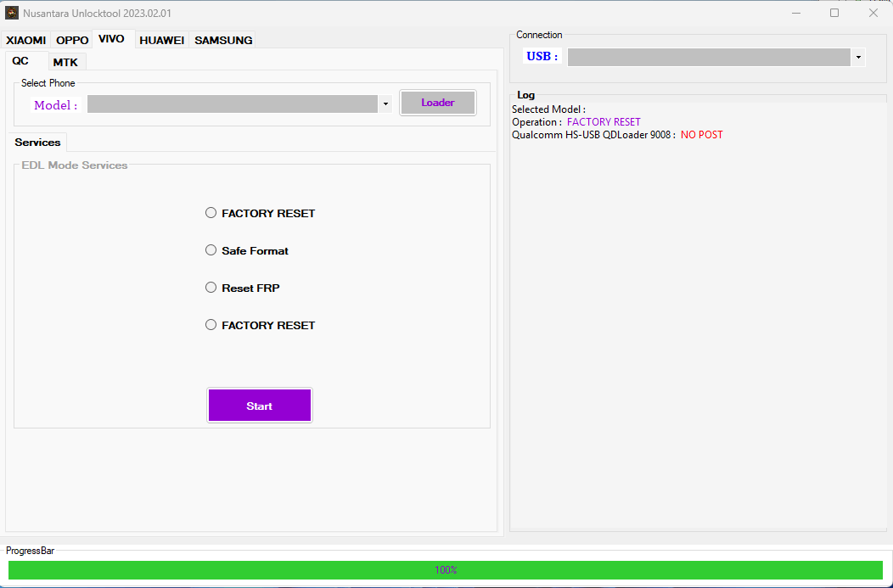Screen dimensions: 893x588
Task: Click the Loader button
Action: 437,102
